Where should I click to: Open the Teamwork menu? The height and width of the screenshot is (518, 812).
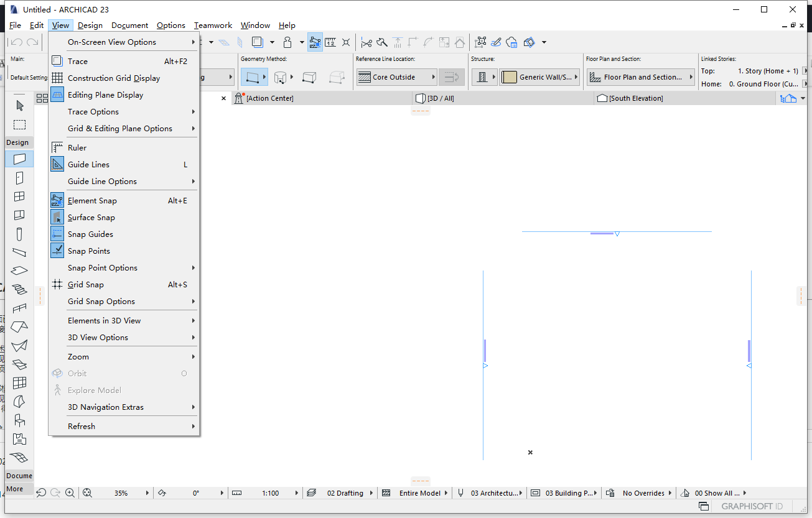pos(213,25)
